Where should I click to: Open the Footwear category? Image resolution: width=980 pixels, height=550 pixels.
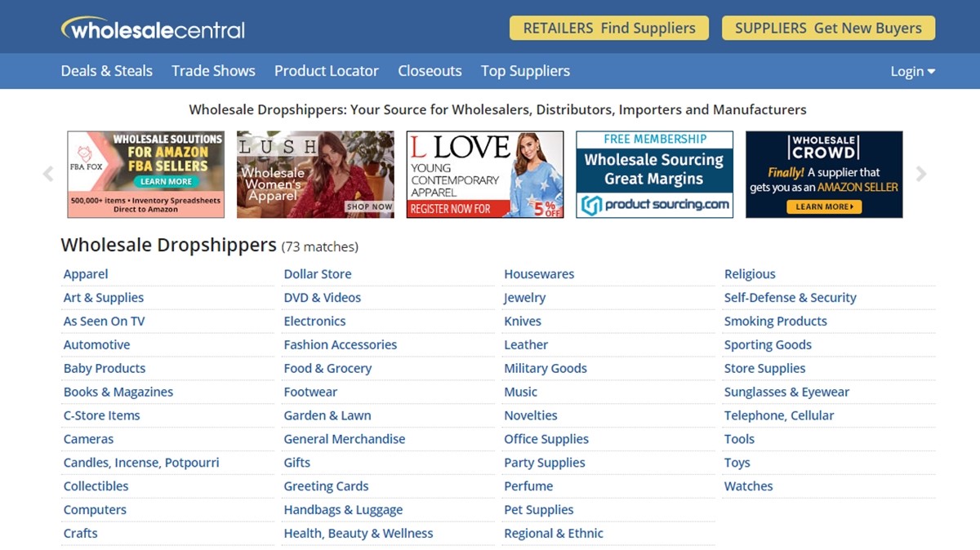(310, 393)
